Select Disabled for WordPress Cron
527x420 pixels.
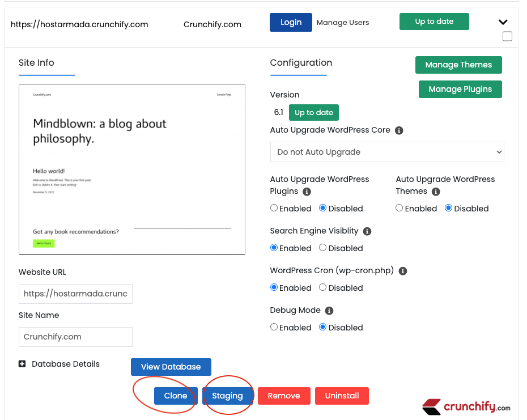click(322, 287)
